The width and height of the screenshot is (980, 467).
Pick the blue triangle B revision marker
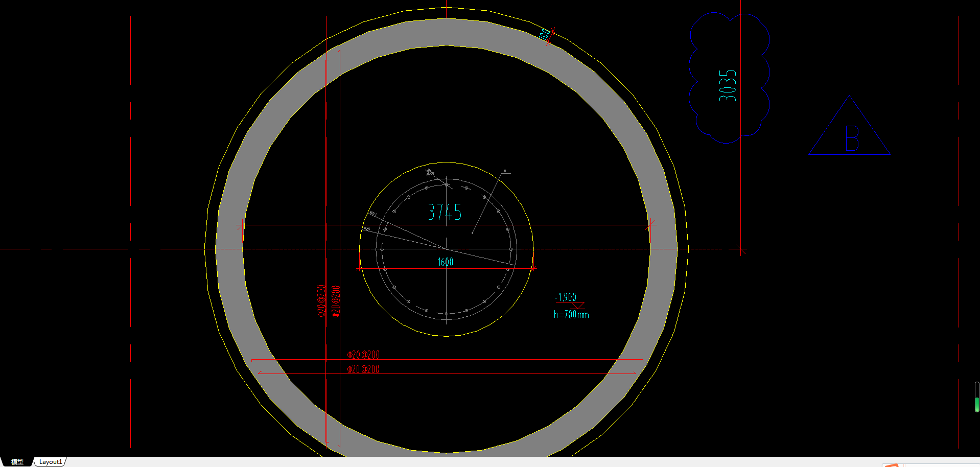pos(849,126)
